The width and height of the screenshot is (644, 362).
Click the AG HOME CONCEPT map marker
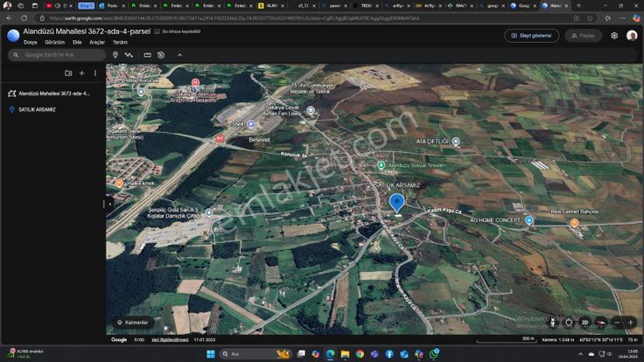(x=529, y=220)
